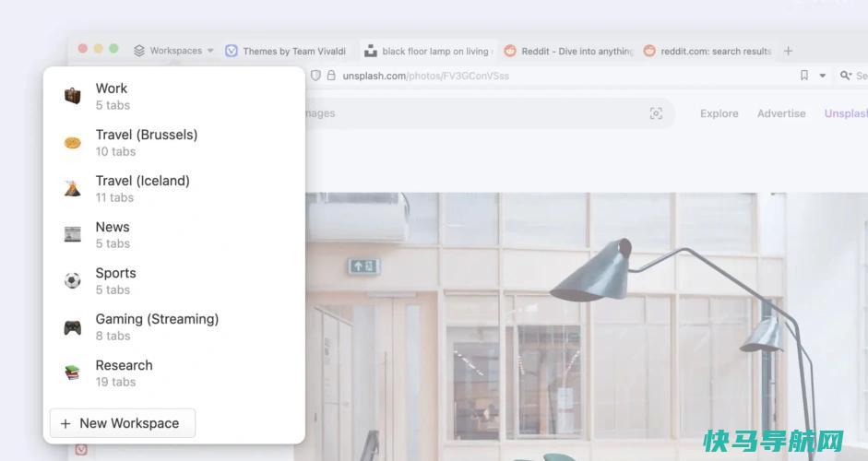Open the Explore link on Unsplash
The image size is (868, 461).
(719, 113)
